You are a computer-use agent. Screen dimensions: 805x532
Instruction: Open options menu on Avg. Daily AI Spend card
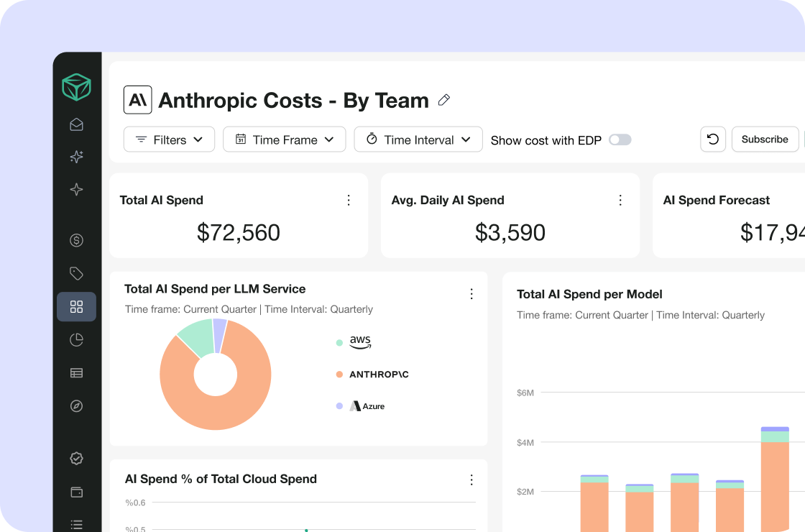[x=620, y=200]
